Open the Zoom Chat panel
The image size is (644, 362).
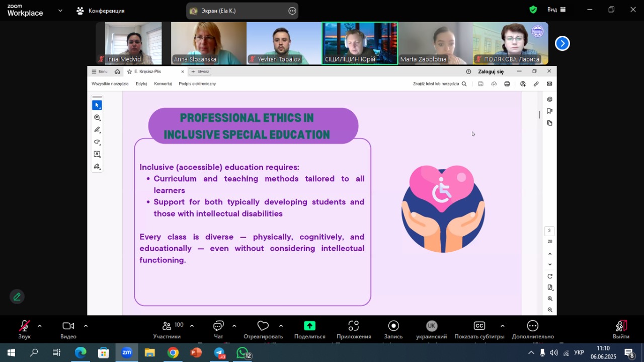click(x=218, y=326)
